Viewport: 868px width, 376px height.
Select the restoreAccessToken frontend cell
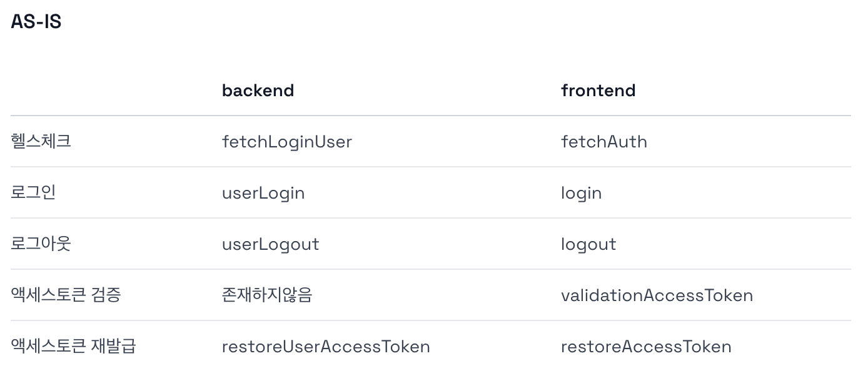[x=646, y=347]
